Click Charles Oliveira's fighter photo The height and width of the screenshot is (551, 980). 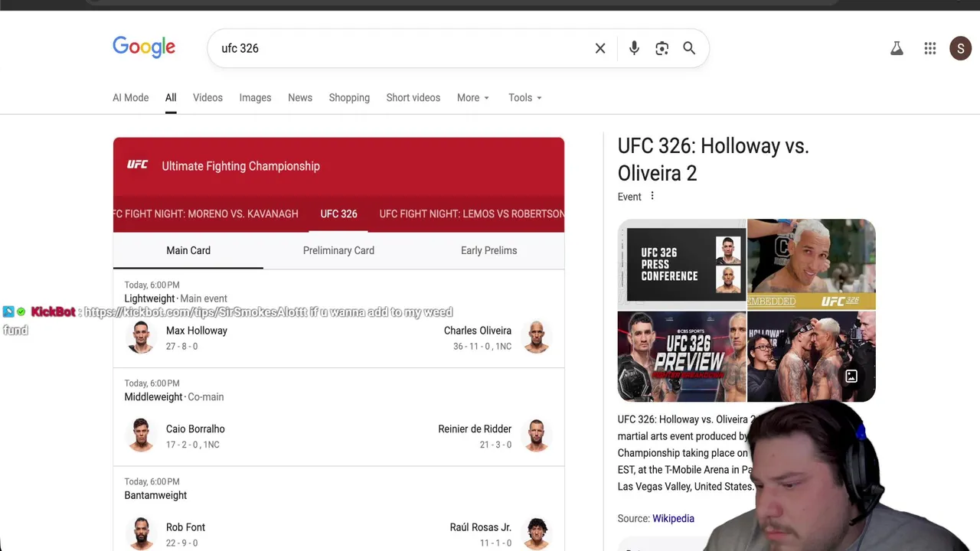pyautogui.click(x=537, y=337)
